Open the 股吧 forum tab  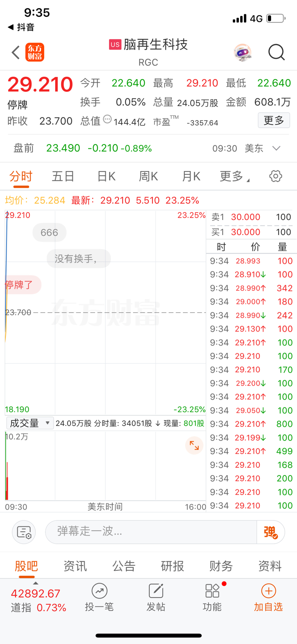point(26,566)
